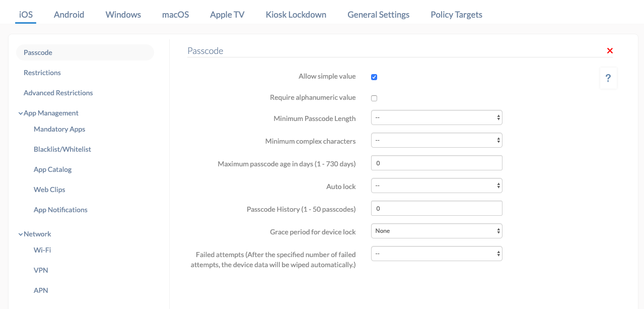Open VPN network settings
The width and height of the screenshot is (644, 309).
41,270
